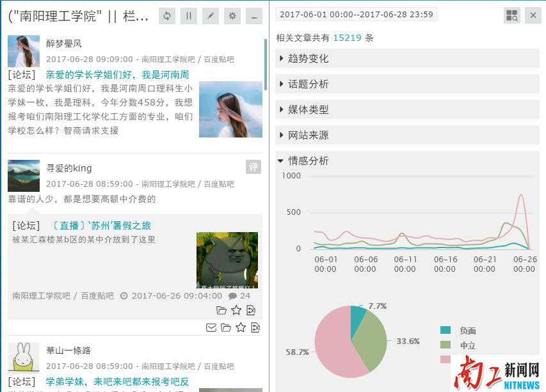Expand the 话题分析 section
The width and height of the screenshot is (546, 392).
coord(308,84)
